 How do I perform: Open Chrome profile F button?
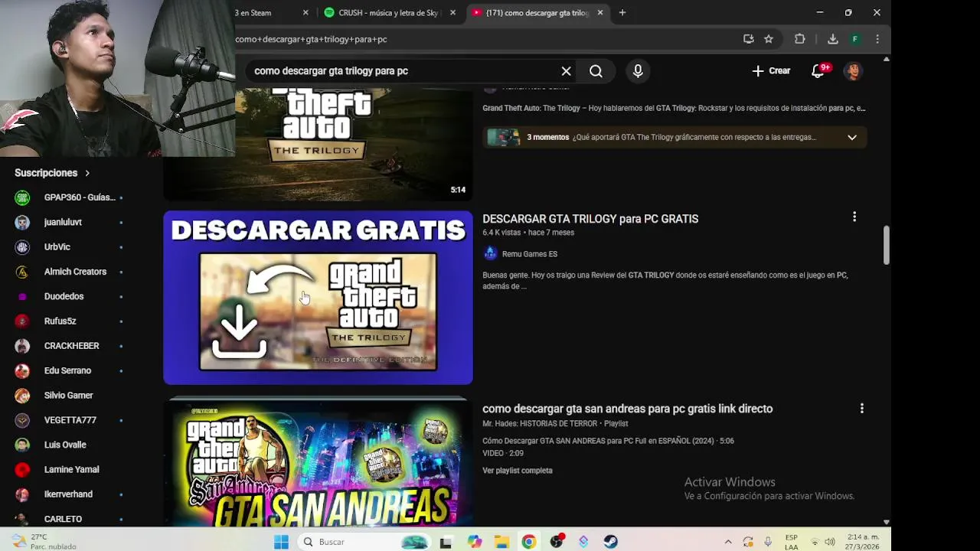click(x=855, y=39)
